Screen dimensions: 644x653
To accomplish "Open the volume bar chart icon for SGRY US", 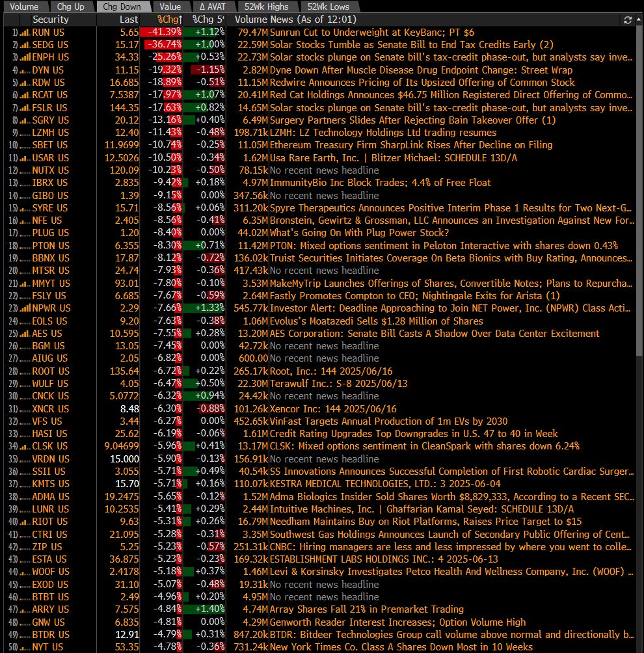I will pyautogui.click(x=25, y=120).
